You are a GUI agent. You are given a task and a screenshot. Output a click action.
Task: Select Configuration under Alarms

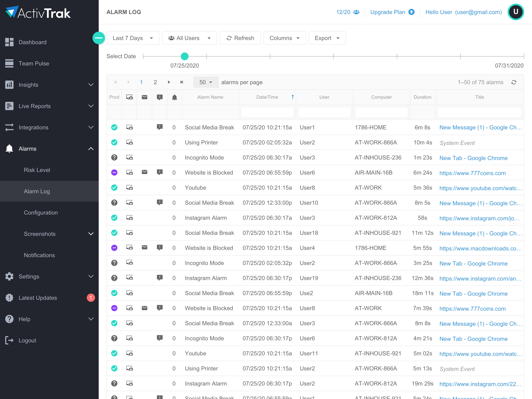coord(41,213)
